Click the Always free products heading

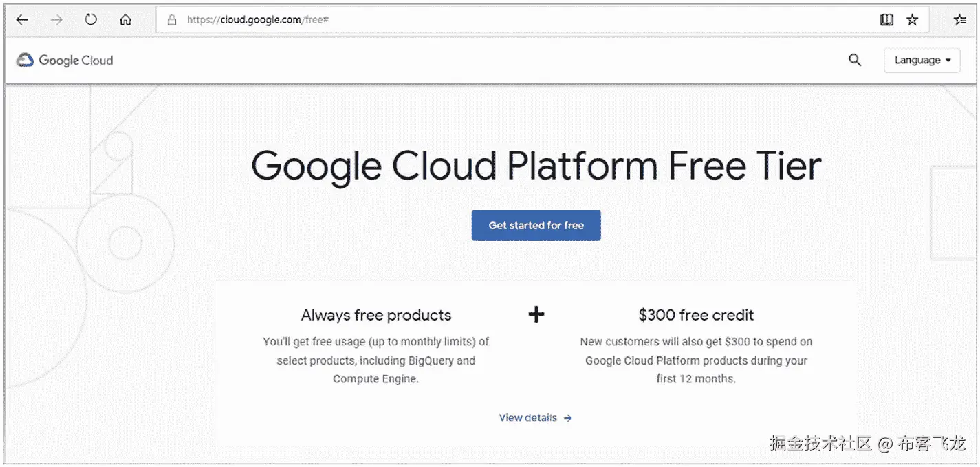coord(376,316)
